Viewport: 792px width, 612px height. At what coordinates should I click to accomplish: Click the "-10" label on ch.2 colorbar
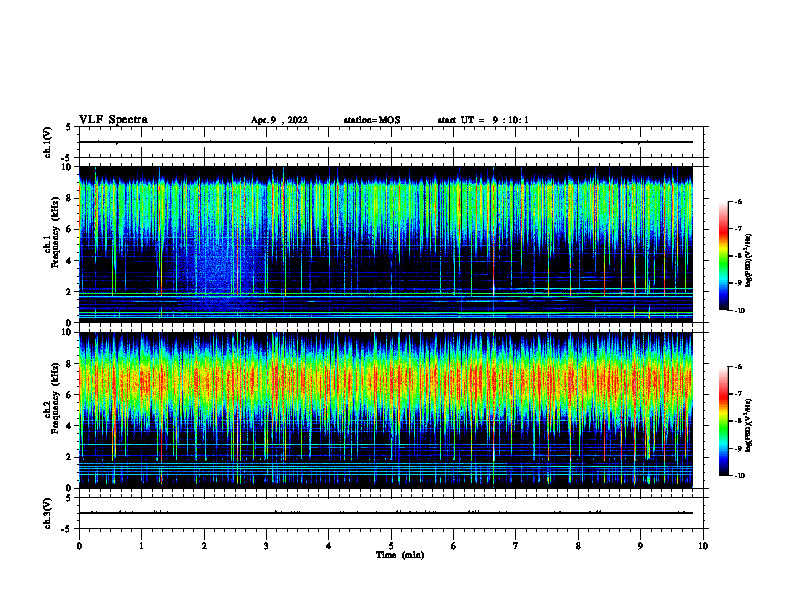coord(739,476)
